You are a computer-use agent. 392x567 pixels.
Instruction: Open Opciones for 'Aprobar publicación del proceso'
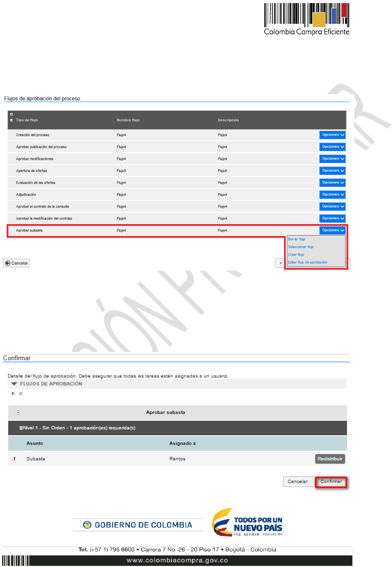332,147
